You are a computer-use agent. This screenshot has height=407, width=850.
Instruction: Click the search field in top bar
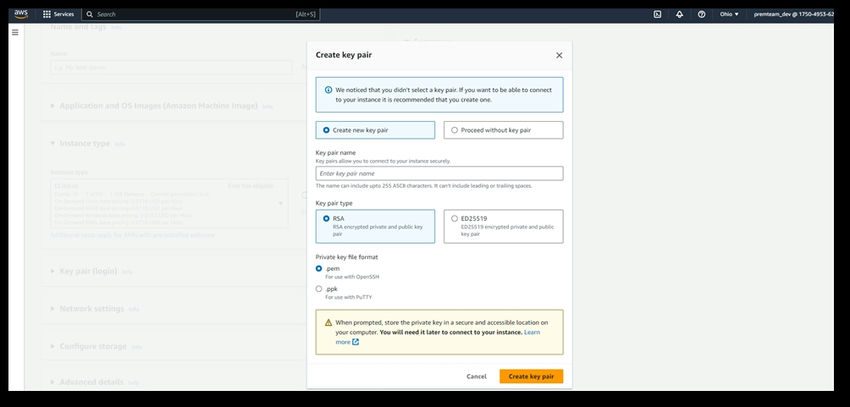[x=200, y=14]
